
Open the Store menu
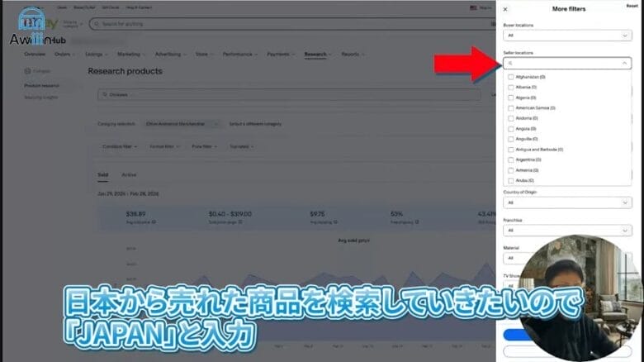click(203, 55)
